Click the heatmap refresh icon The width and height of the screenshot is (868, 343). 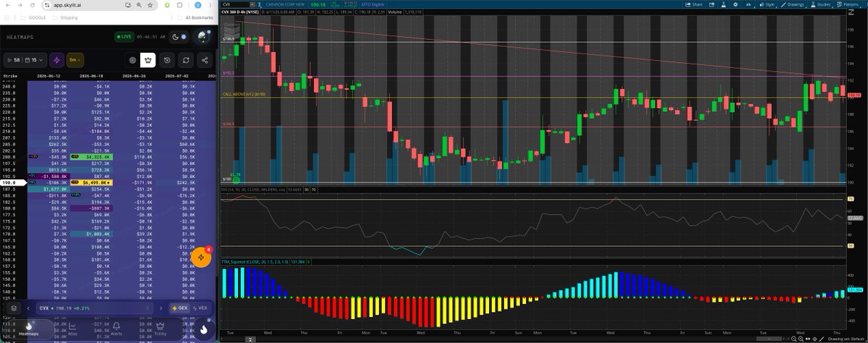186,60
